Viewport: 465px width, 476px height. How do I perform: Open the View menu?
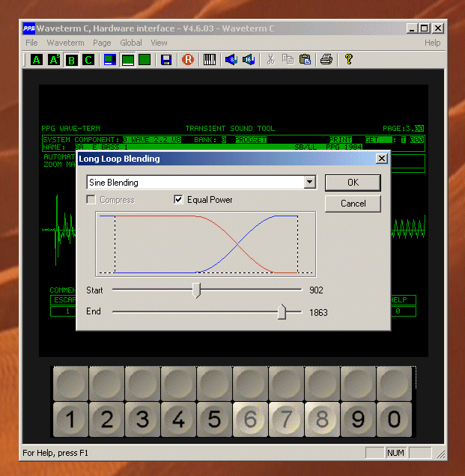[x=159, y=43]
